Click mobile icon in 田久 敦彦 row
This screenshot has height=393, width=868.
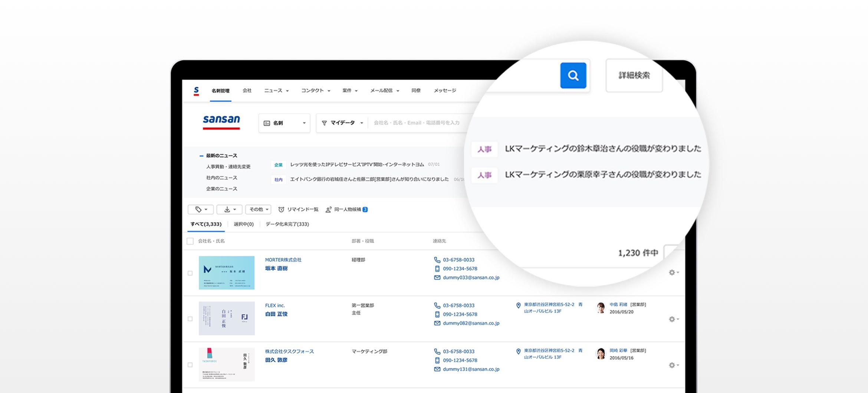coord(437,360)
